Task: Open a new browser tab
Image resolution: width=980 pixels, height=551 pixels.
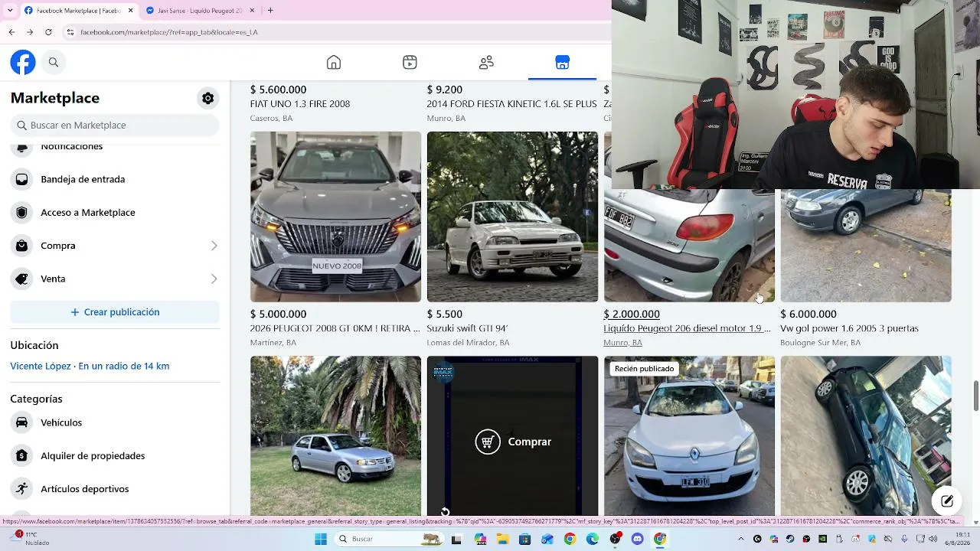Action: tap(270, 11)
